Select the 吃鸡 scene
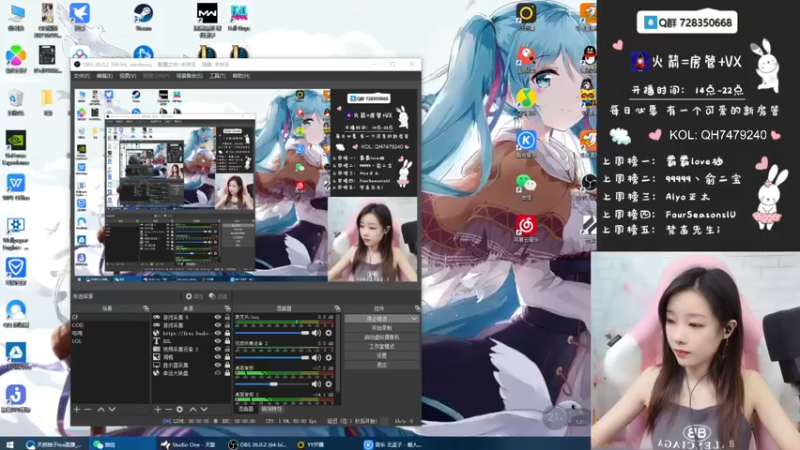The width and height of the screenshot is (800, 450). 110,333
